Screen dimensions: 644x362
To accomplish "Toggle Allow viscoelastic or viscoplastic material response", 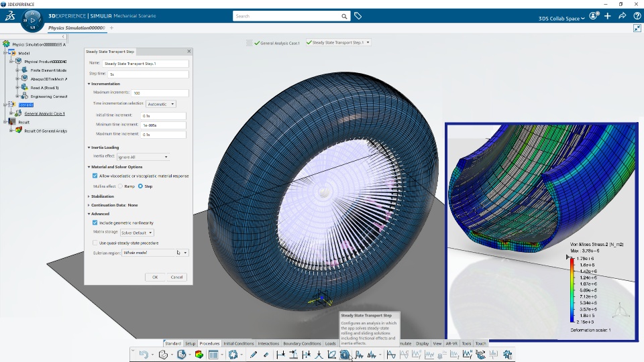I will click(95, 176).
